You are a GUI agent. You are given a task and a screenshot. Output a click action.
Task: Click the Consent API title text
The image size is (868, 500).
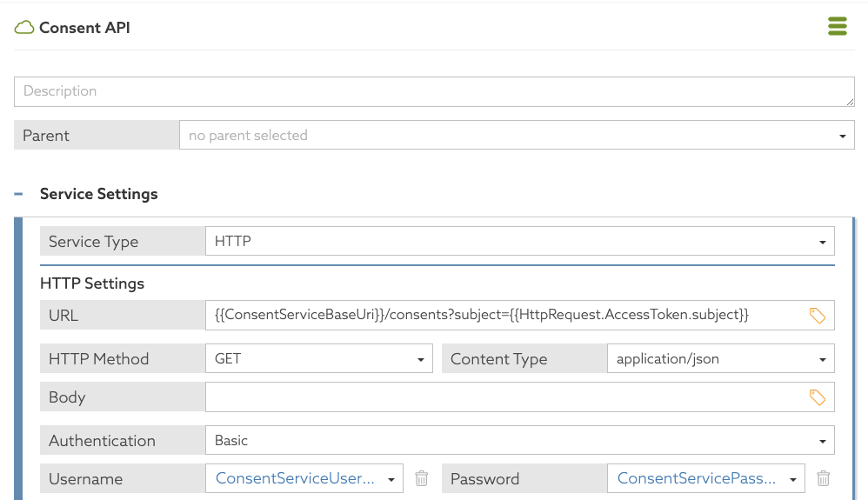(x=84, y=28)
